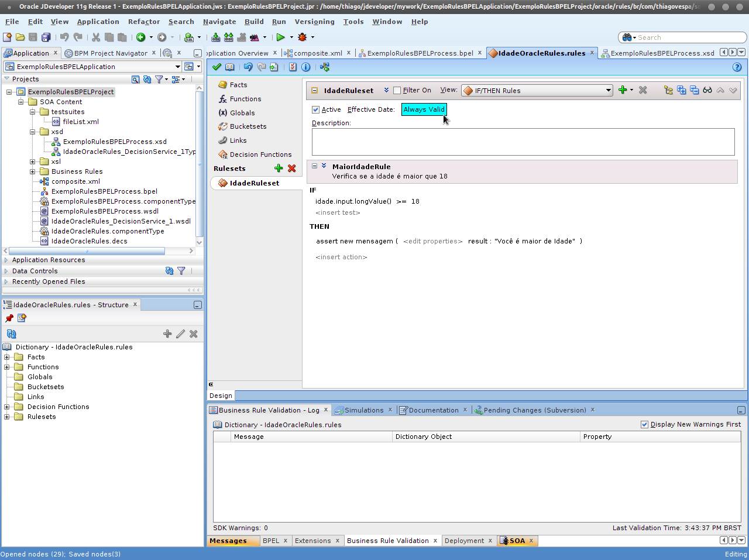Collapse the testsuites folder node
This screenshot has width=749, height=560.
coord(33,112)
